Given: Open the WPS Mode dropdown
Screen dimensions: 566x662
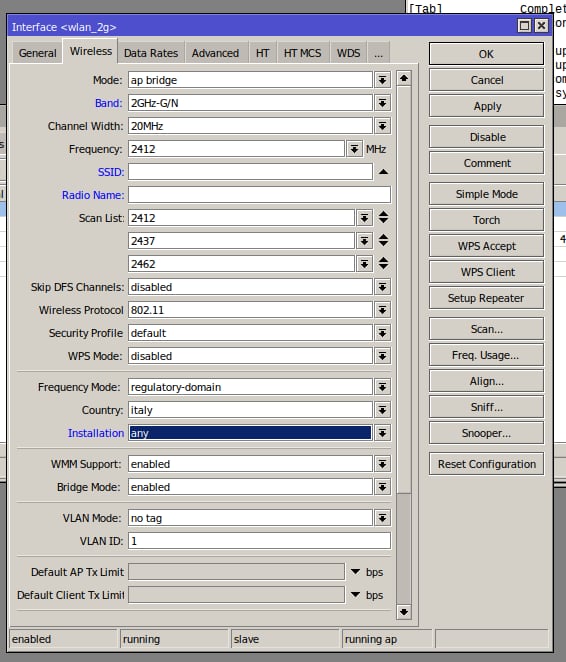Looking at the screenshot, I should [382, 356].
